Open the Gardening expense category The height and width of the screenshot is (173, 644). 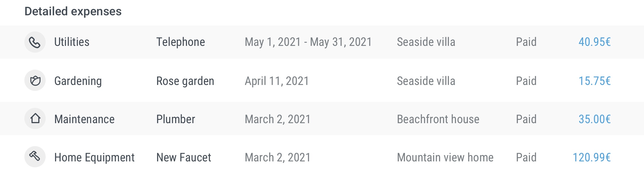(78, 81)
